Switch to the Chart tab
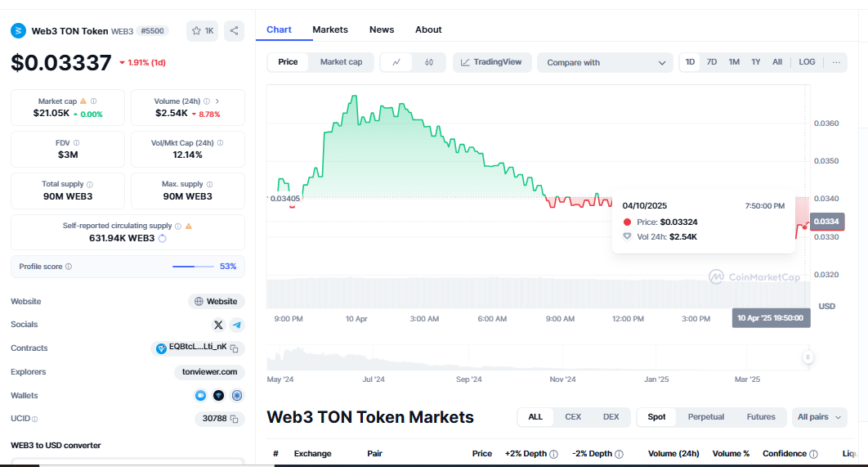The width and height of the screenshot is (868, 467). [279, 30]
